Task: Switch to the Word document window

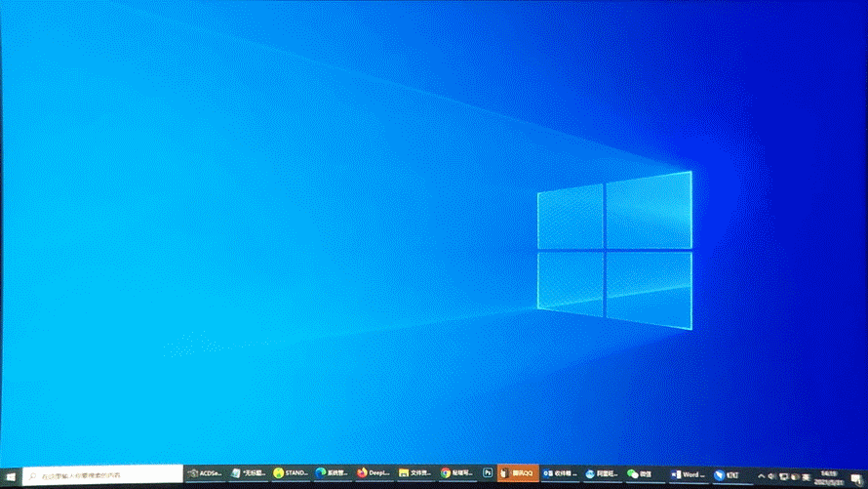Action: [688, 474]
